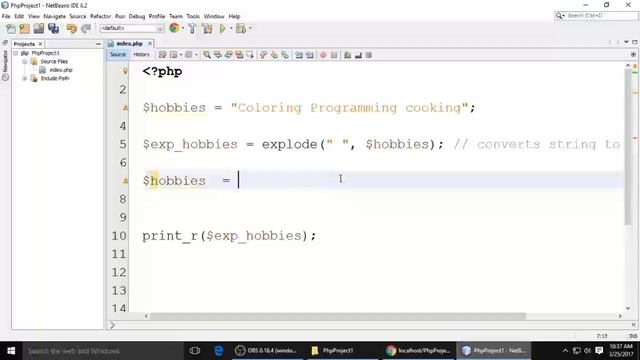Click the Uncomment lines icon
Image resolution: width=640 pixels, height=360 pixels.
click(x=358, y=55)
